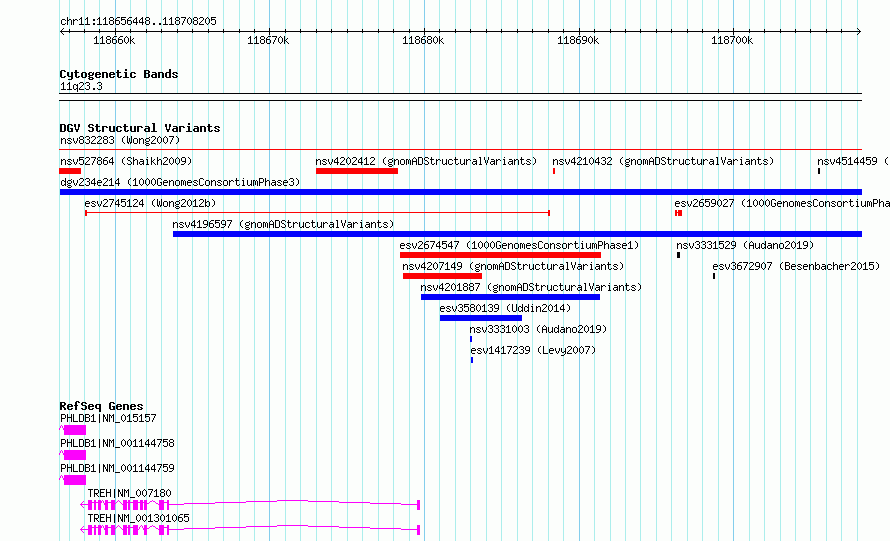Click the 118670k ruler tick label
Screen dimensions: 890x541
click(268, 40)
